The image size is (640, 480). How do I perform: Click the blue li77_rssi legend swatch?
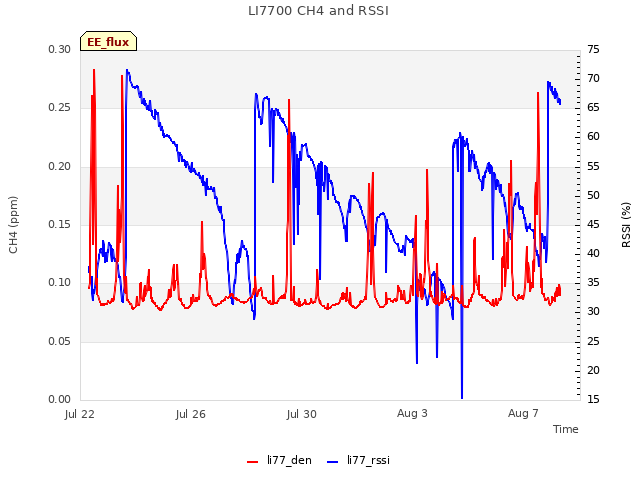coord(333,462)
